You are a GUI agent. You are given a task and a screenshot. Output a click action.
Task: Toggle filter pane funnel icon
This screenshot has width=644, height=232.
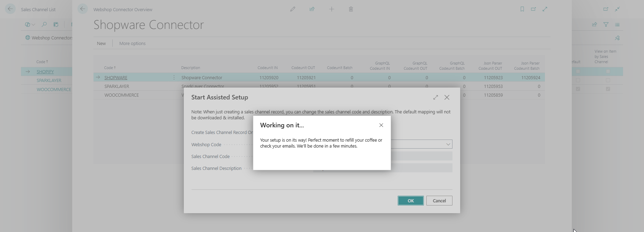(x=606, y=24)
